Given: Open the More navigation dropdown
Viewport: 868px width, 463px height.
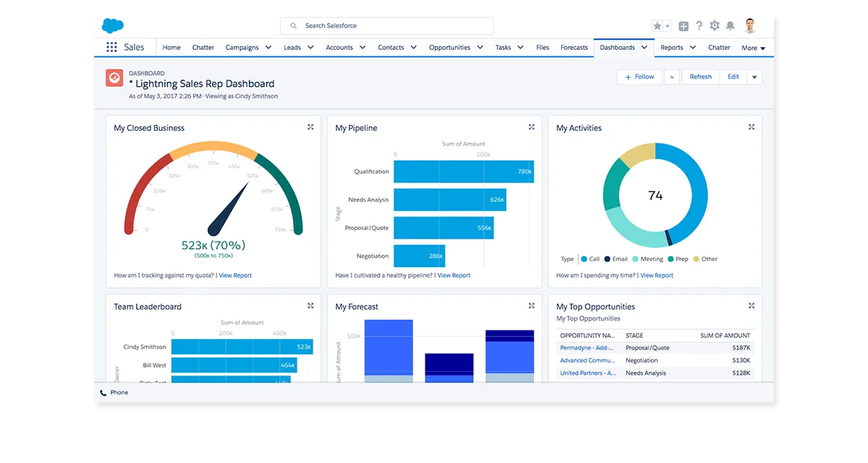Looking at the screenshot, I should (753, 48).
